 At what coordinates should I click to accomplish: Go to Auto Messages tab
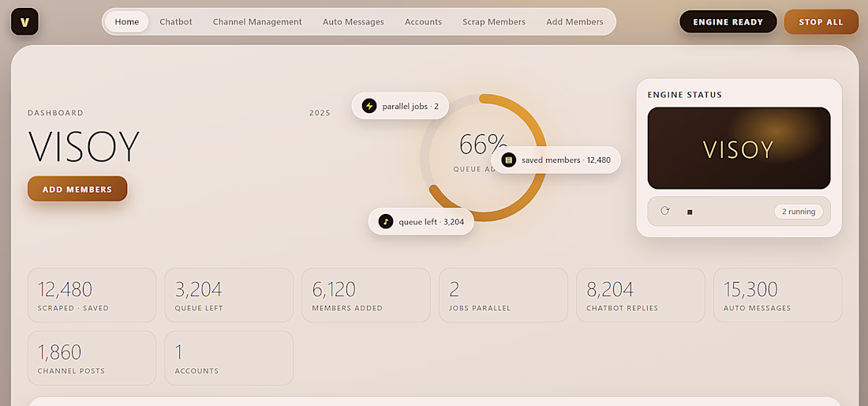[x=354, y=21]
